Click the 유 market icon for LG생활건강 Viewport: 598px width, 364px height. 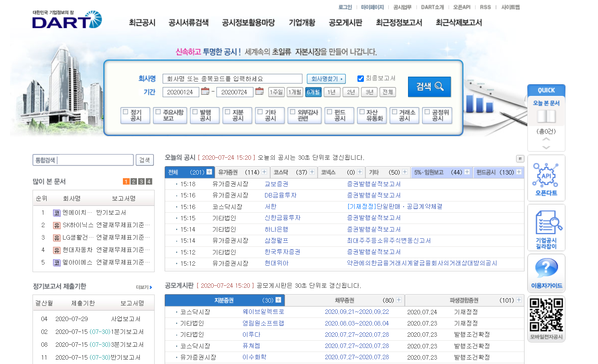click(57, 238)
